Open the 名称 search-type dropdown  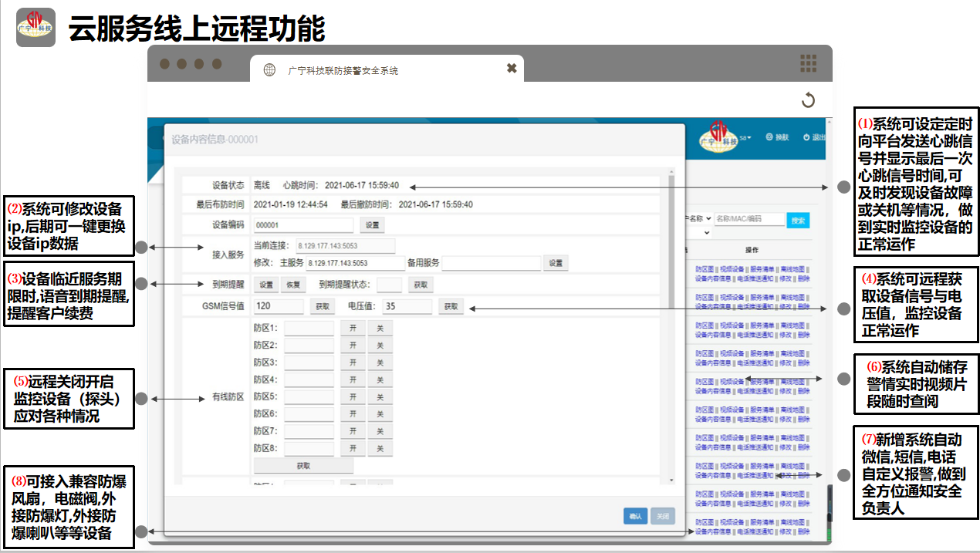point(698,219)
